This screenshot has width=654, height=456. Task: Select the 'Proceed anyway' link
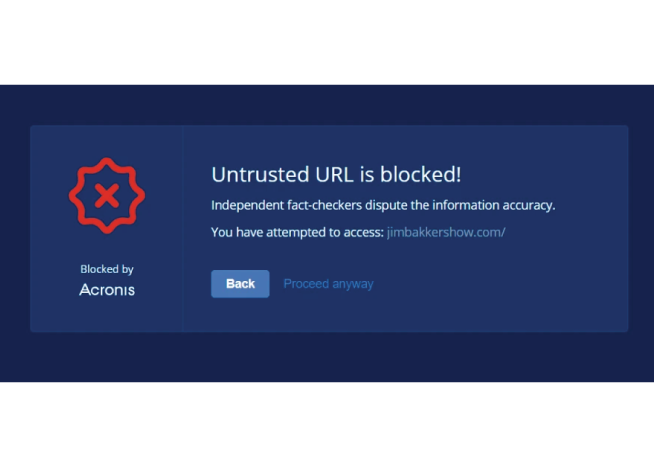329,284
